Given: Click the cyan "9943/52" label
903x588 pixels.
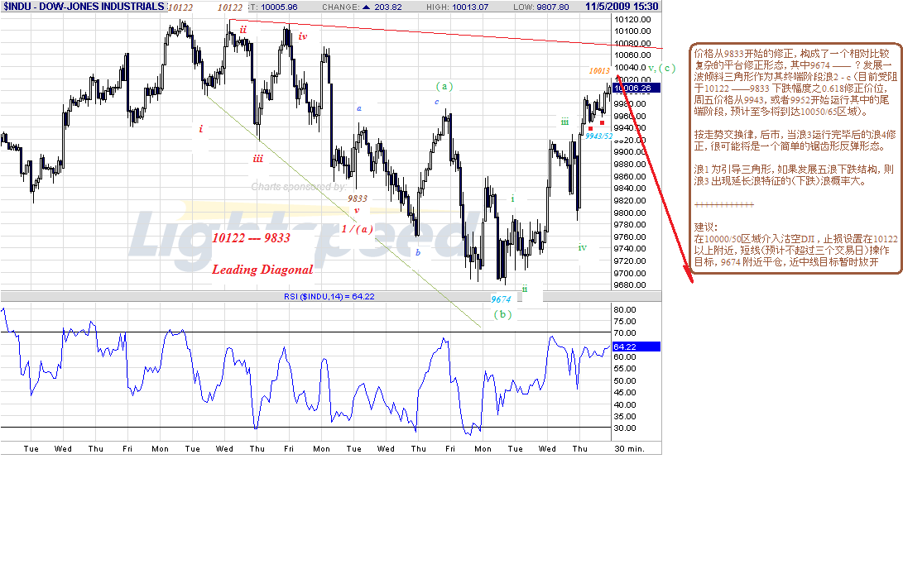Looking at the screenshot, I should tap(599, 136).
